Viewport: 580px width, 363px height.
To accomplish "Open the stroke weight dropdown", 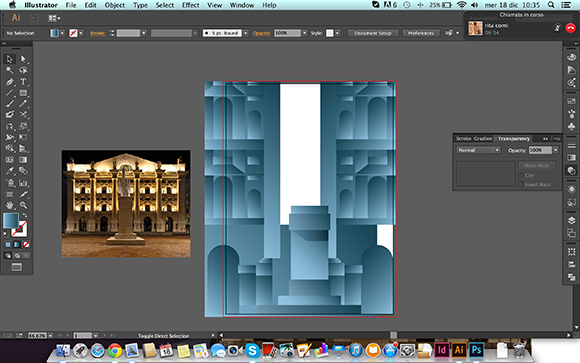I will [x=144, y=33].
